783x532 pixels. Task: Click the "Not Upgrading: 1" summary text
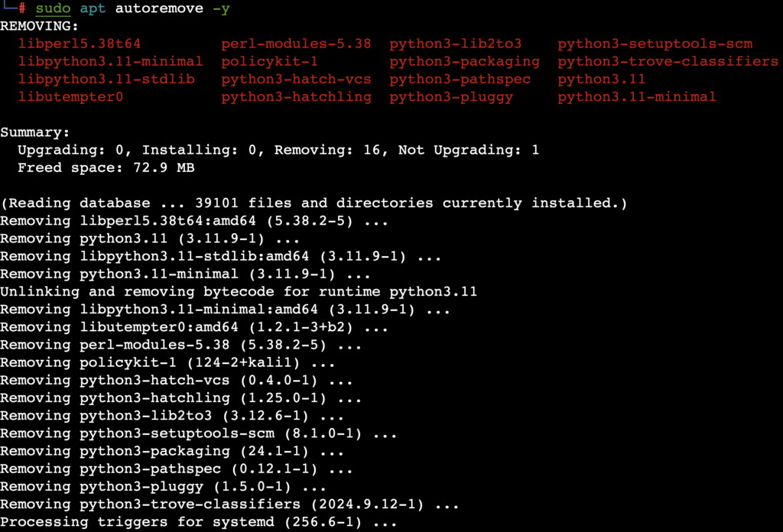click(x=469, y=150)
